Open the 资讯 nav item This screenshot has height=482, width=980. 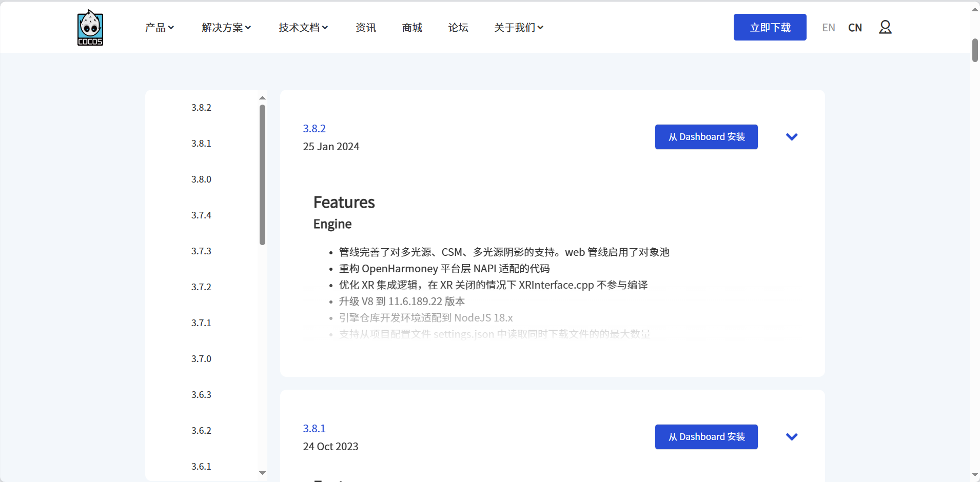coord(366,28)
